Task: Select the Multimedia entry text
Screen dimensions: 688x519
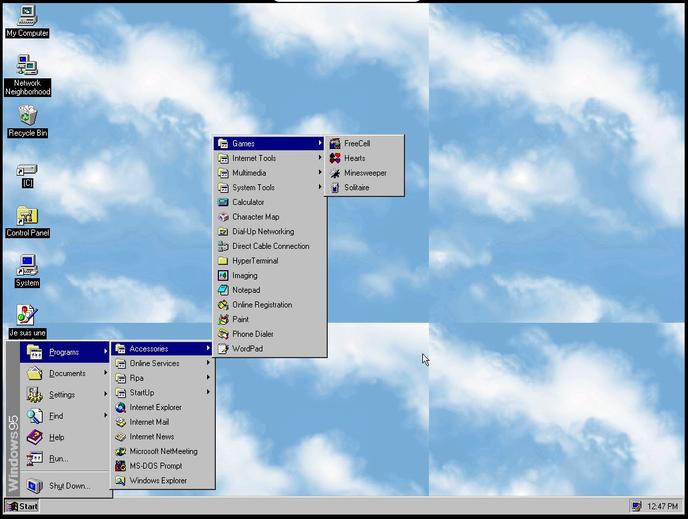Action: click(x=249, y=173)
